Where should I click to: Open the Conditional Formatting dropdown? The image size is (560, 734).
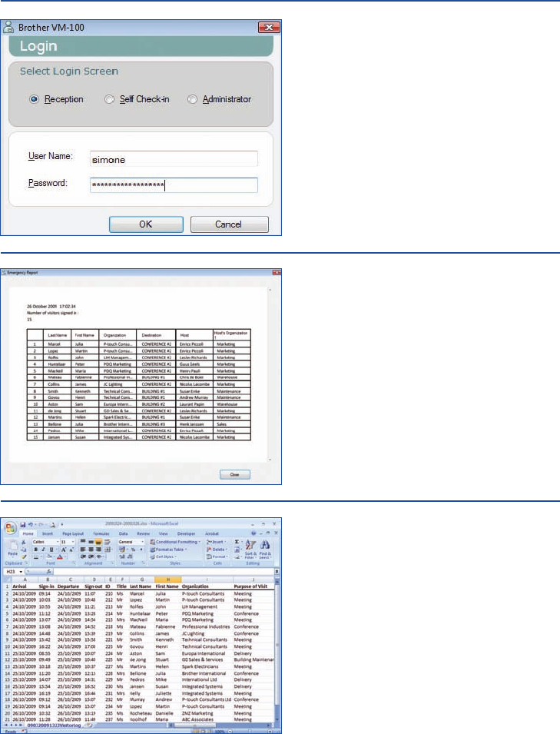(177, 542)
